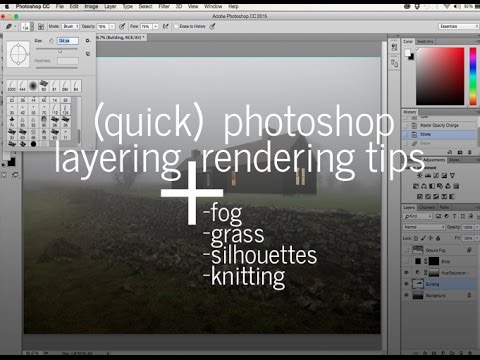
Task: Open the Flow slider dropdown arrow
Action: click(155, 26)
